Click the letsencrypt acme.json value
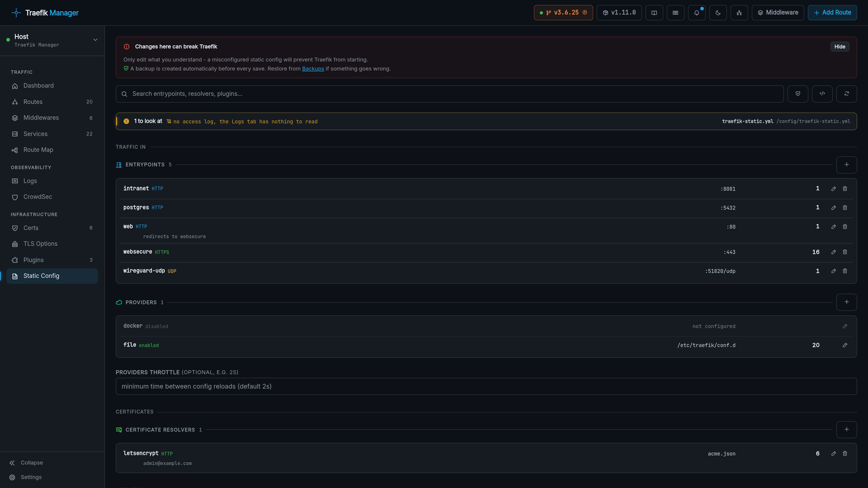The height and width of the screenshot is (488, 868). (x=722, y=454)
